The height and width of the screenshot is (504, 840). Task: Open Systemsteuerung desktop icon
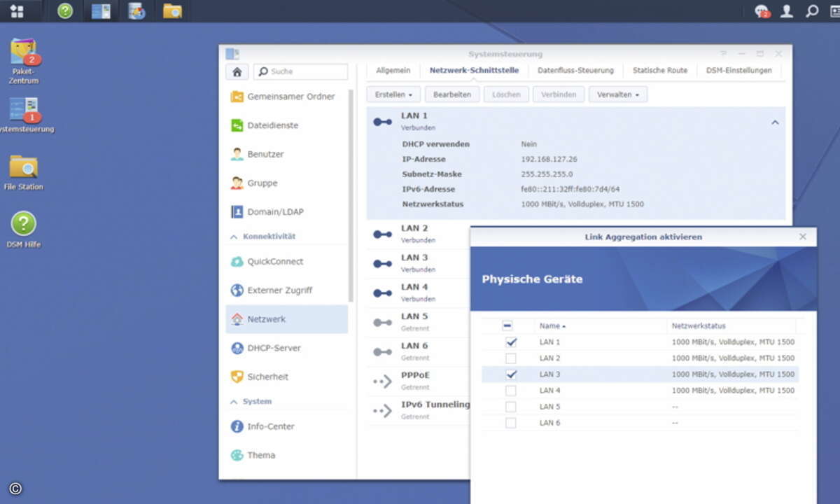(x=25, y=115)
